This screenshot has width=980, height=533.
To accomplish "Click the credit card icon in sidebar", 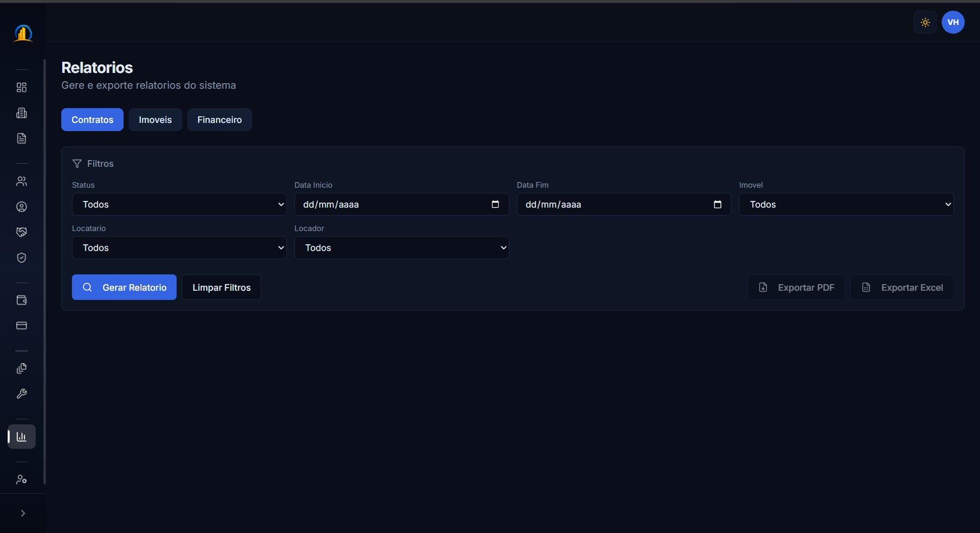I will click(x=21, y=326).
